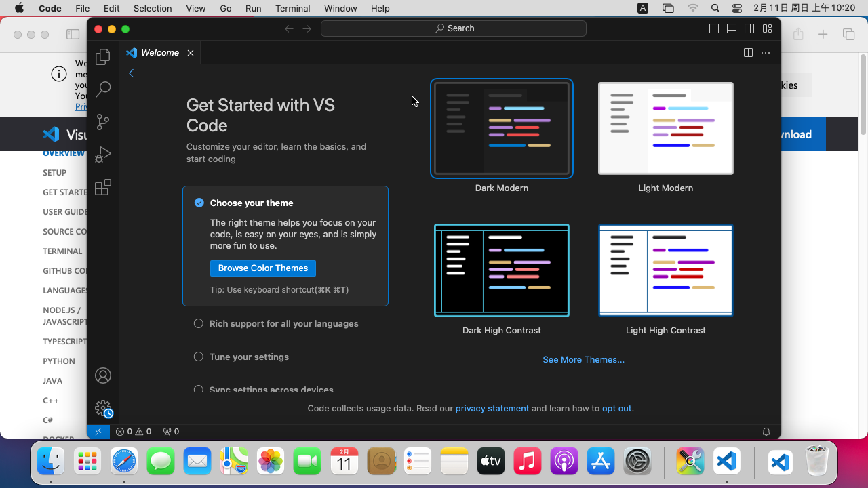The height and width of the screenshot is (488, 868).
Task: Click the opt out link
Action: pos(617,409)
